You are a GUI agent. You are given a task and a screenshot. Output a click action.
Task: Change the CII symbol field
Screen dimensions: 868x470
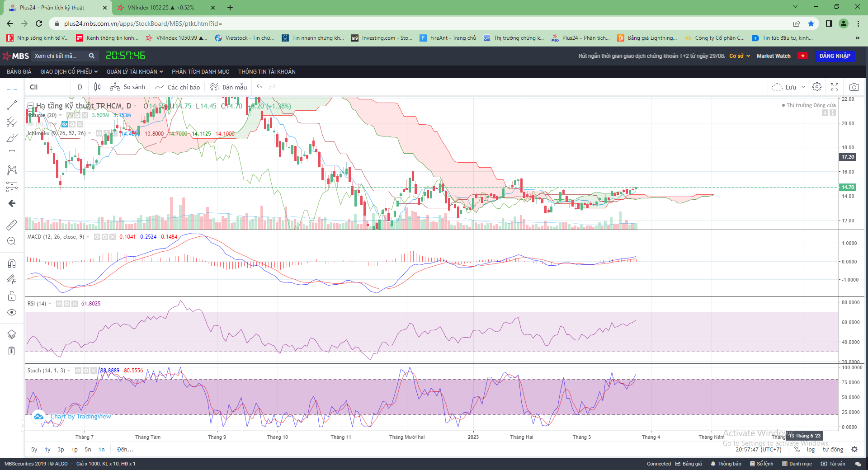coord(47,87)
